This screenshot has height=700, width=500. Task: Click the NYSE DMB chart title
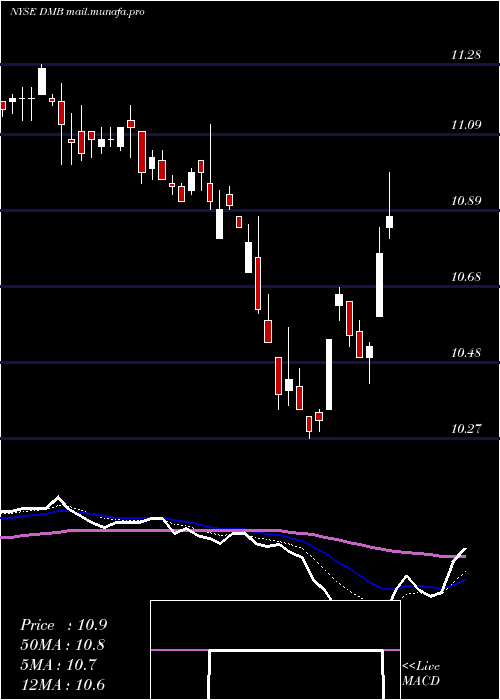77,12
